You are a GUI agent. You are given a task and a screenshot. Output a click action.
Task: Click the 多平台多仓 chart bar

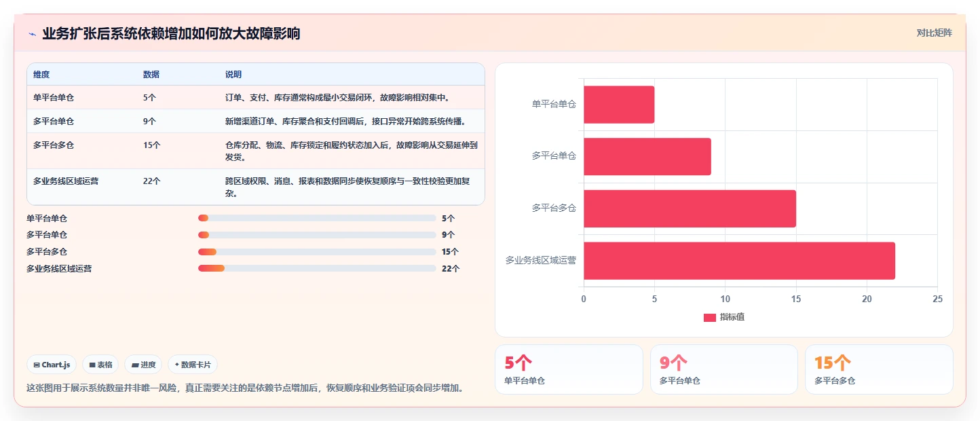tap(690, 208)
